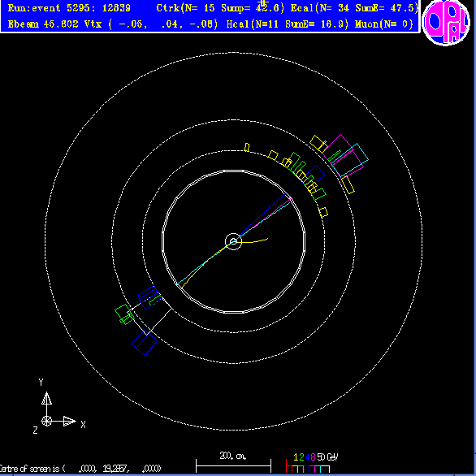Screen dimensions: 476x476
Task: Click the Centre of screen coordinates text
Action: (x=80, y=469)
